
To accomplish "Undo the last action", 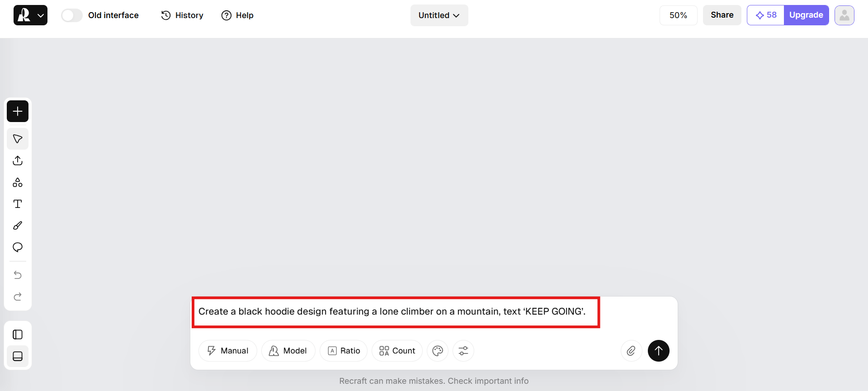I will click(18, 275).
